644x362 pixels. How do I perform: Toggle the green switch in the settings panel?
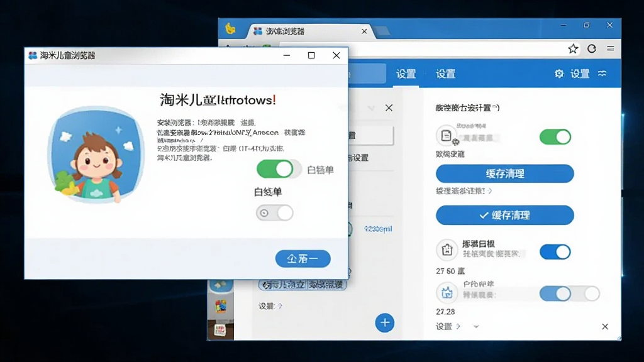[x=555, y=136]
